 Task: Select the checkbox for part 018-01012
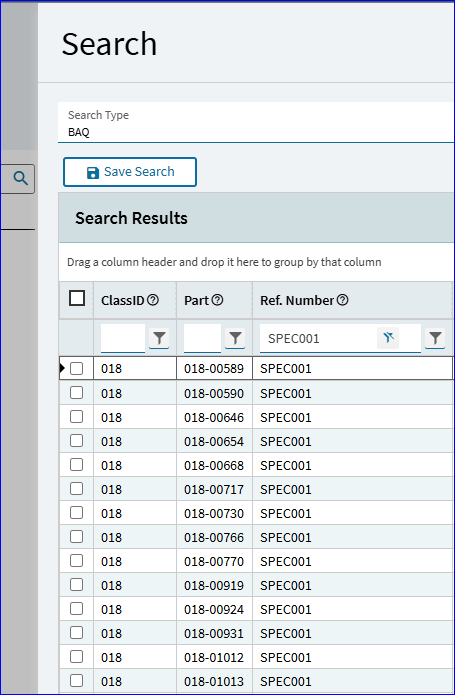77,656
